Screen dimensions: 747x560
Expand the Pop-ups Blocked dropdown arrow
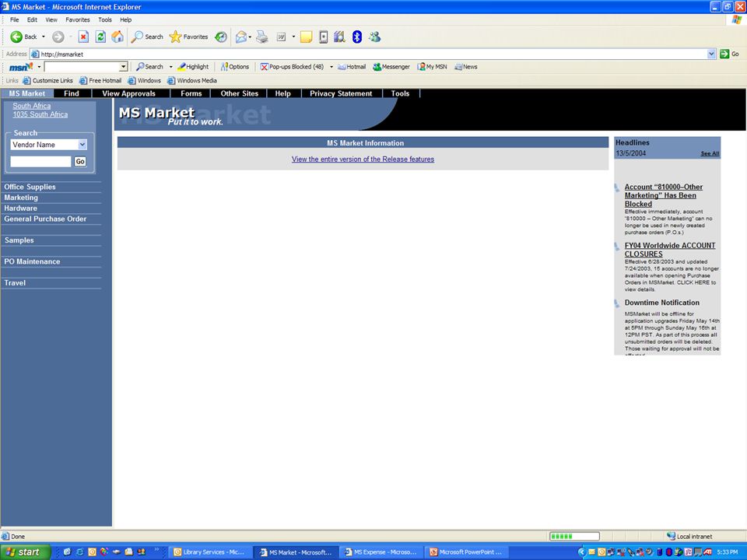[x=331, y=67]
